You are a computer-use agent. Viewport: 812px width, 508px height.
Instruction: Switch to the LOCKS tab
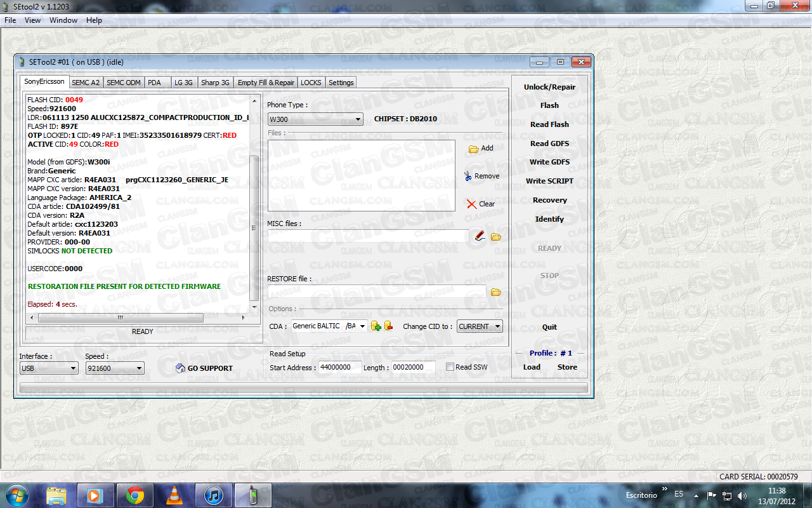(311, 83)
